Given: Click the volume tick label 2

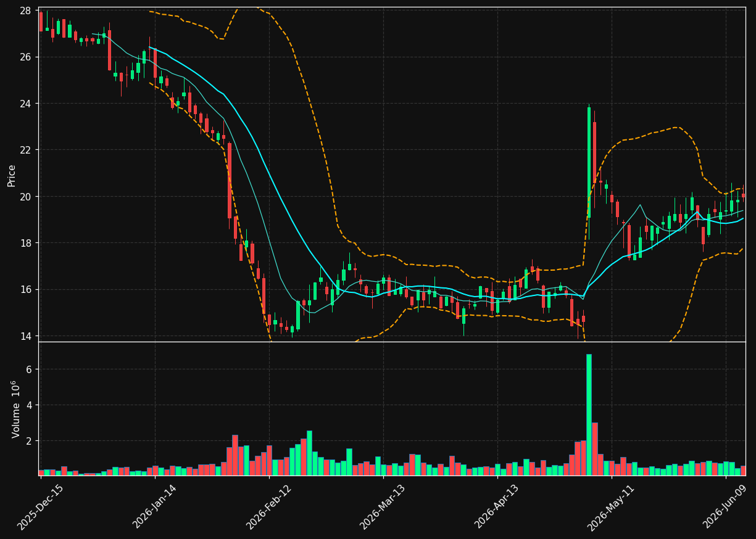Looking at the screenshot, I should point(29,441).
